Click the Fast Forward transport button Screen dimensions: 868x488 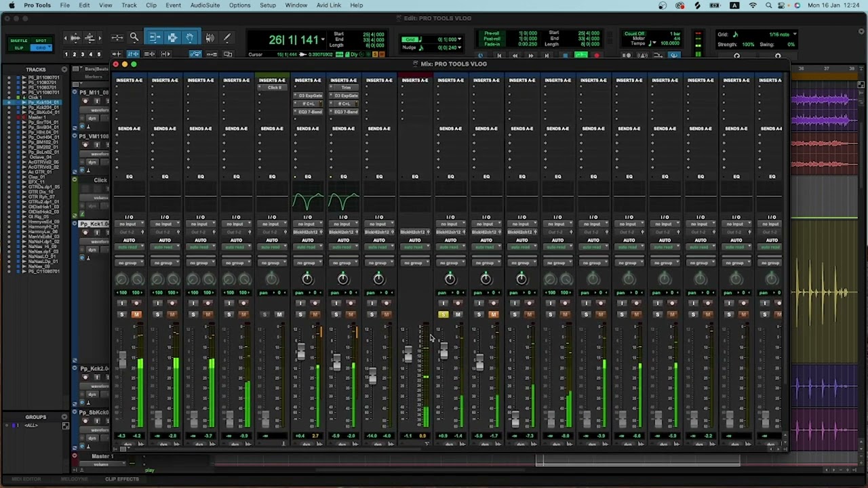pos(531,56)
